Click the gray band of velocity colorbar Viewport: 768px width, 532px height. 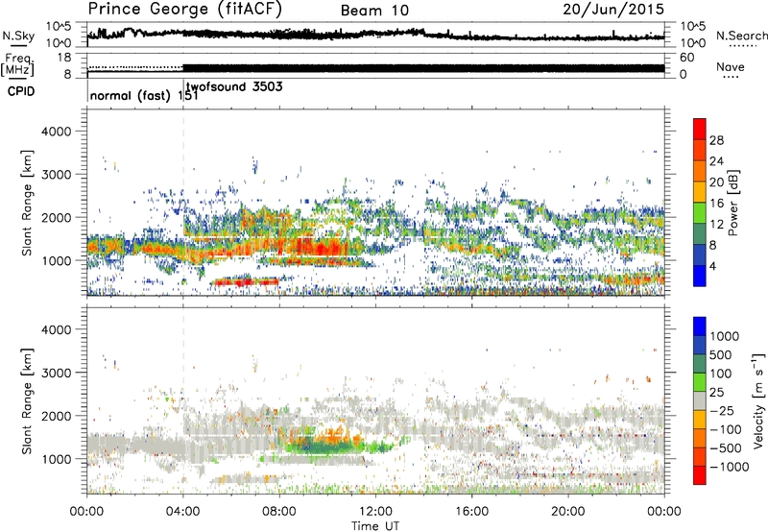(700, 400)
